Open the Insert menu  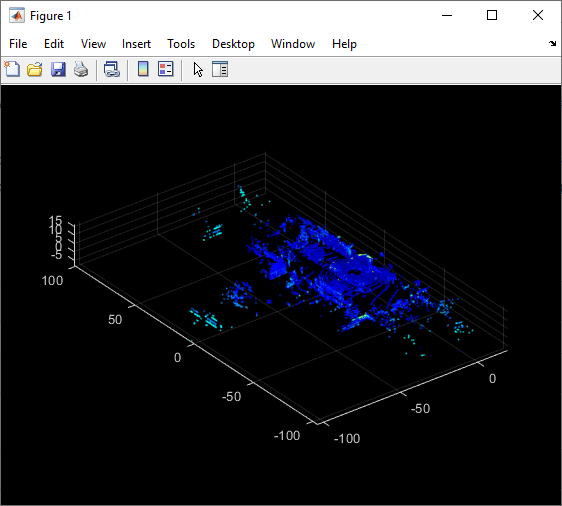pos(136,44)
